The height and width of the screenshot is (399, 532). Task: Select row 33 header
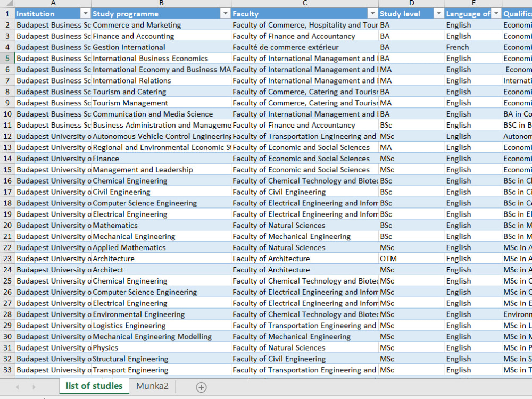click(7, 370)
